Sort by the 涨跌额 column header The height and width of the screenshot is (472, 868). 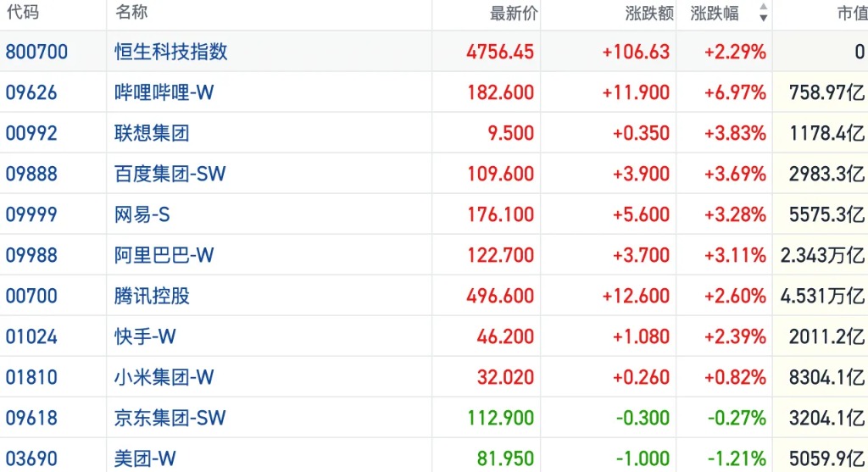click(649, 14)
